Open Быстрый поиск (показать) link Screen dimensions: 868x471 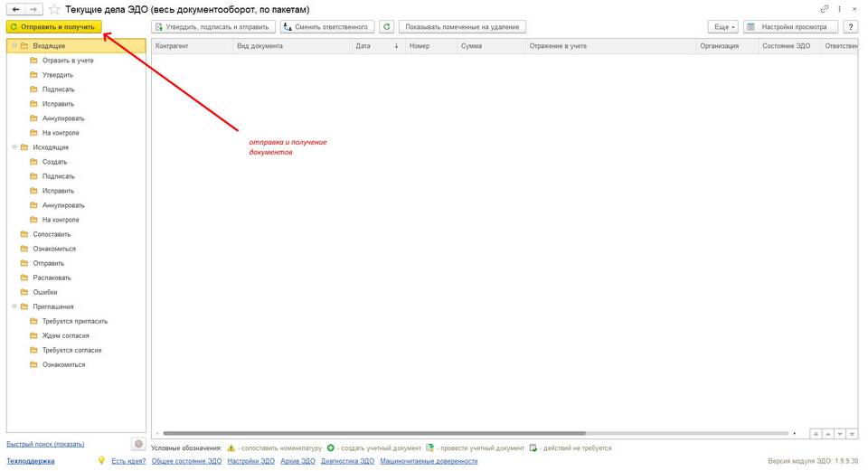(45, 444)
